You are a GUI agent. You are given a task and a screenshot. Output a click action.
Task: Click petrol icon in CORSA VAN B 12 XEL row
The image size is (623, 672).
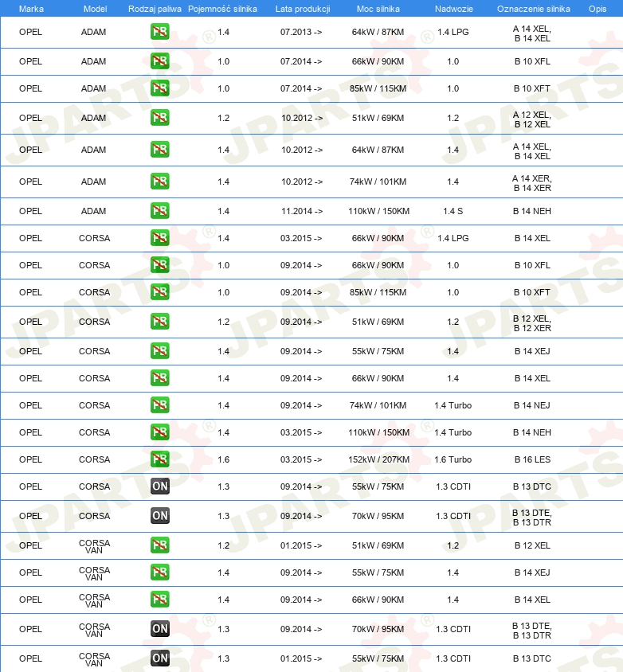tap(160, 545)
